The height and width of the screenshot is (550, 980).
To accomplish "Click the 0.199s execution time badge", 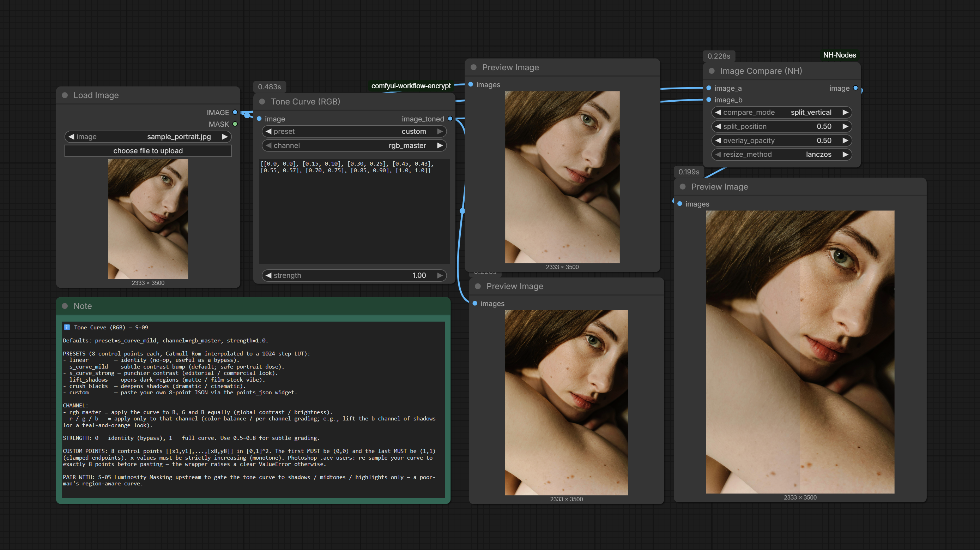I will point(689,172).
